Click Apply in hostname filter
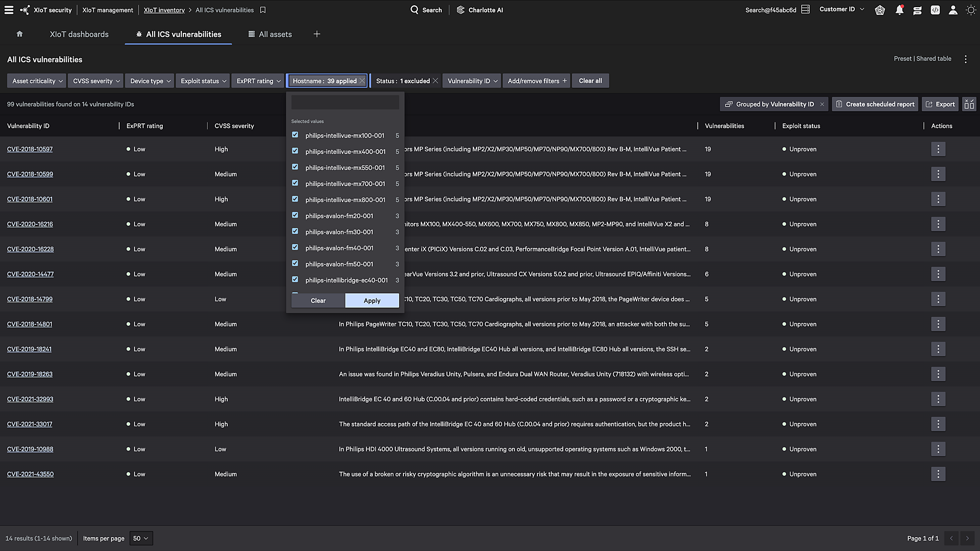The width and height of the screenshot is (980, 551). pyautogui.click(x=372, y=300)
